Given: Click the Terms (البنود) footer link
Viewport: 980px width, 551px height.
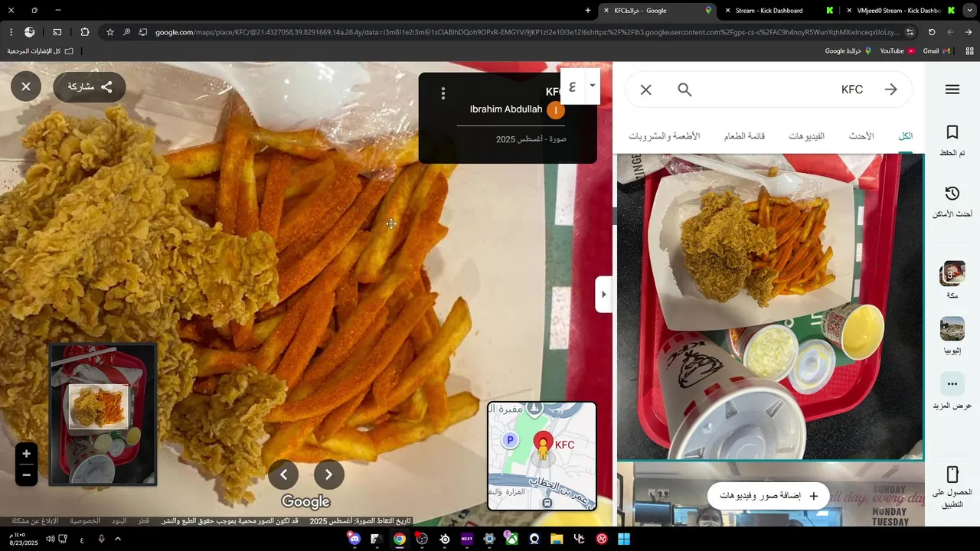Looking at the screenshot, I should pos(119,521).
